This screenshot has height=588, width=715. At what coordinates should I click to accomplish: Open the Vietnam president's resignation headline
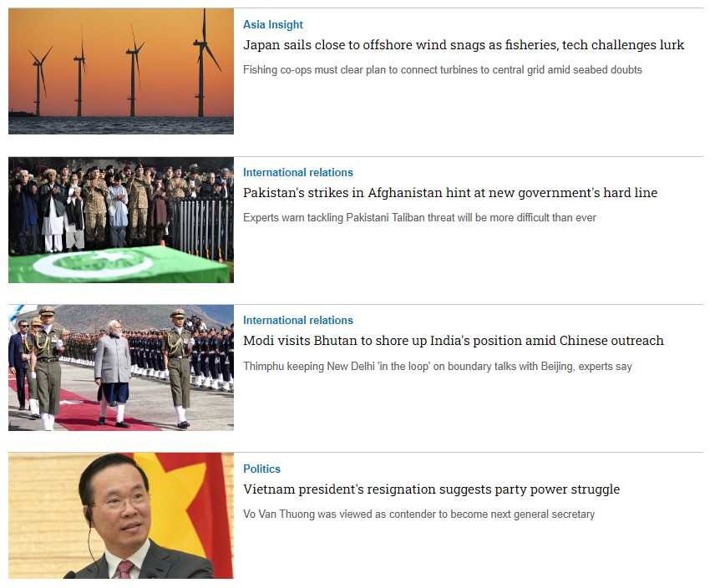431,489
